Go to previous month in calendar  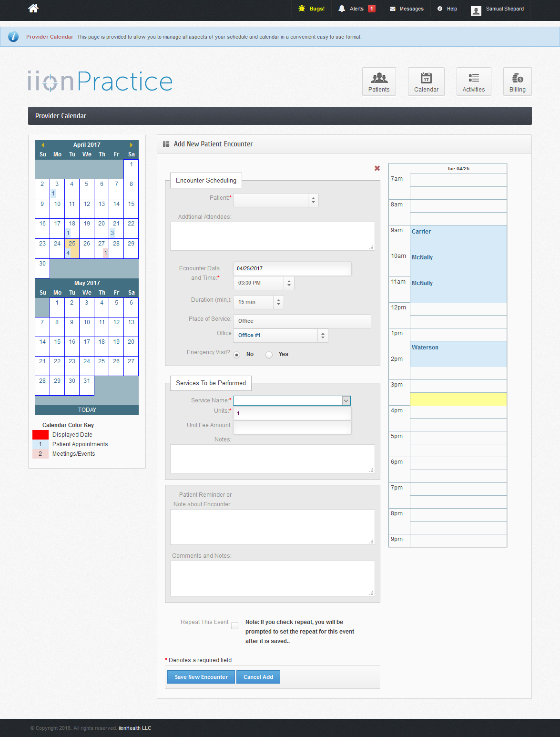[x=43, y=145]
